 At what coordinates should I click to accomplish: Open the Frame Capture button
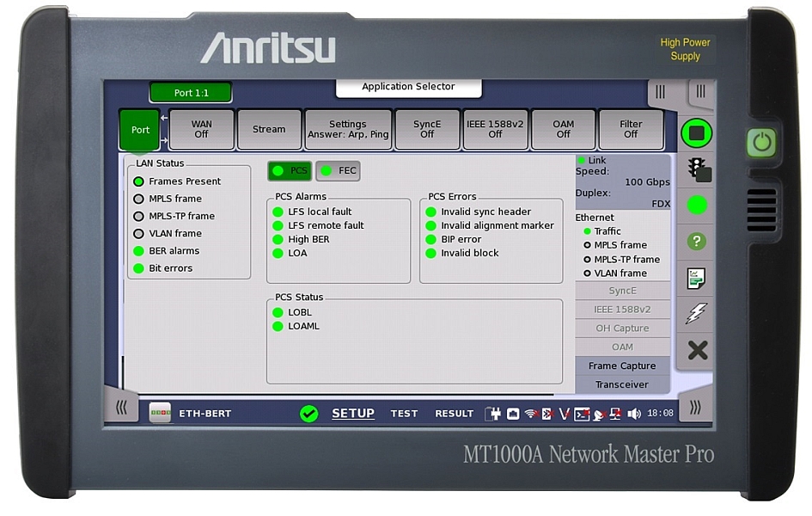pyautogui.click(x=622, y=365)
